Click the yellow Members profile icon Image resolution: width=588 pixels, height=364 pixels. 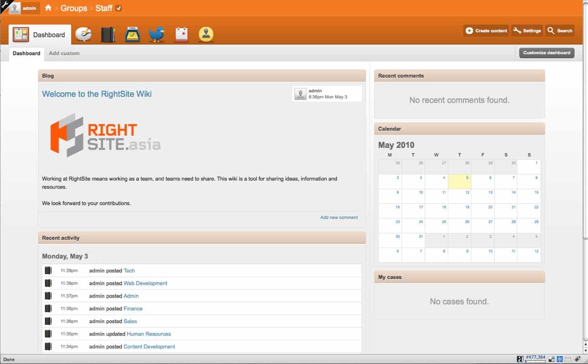pyautogui.click(x=206, y=35)
